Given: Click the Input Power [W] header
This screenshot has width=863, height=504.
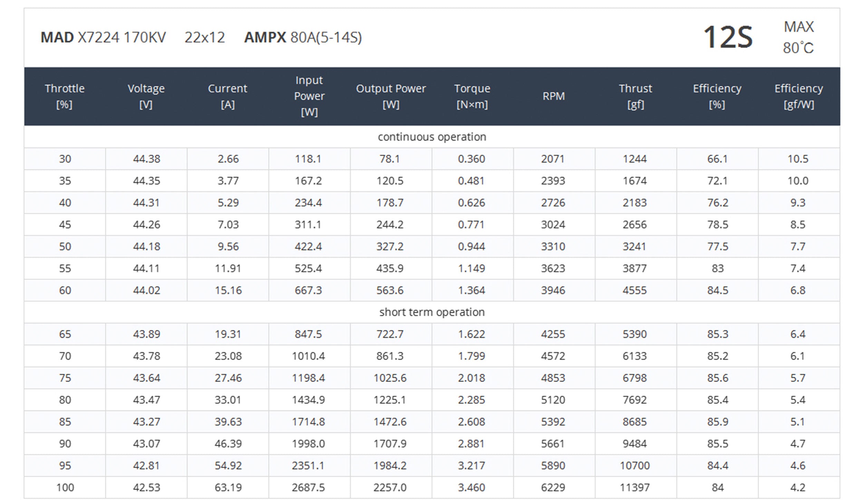Looking at the screenshot, I should click(x=309, y=96).
